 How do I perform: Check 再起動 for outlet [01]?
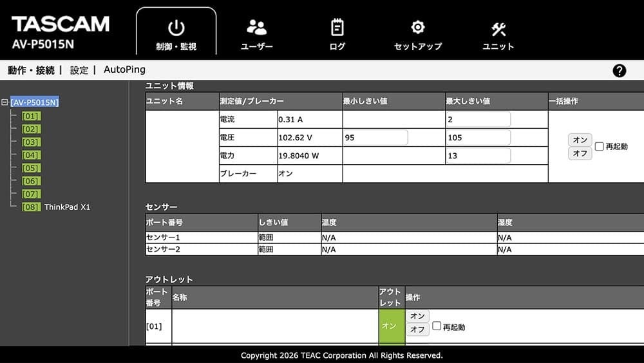(x=437, y=326)
